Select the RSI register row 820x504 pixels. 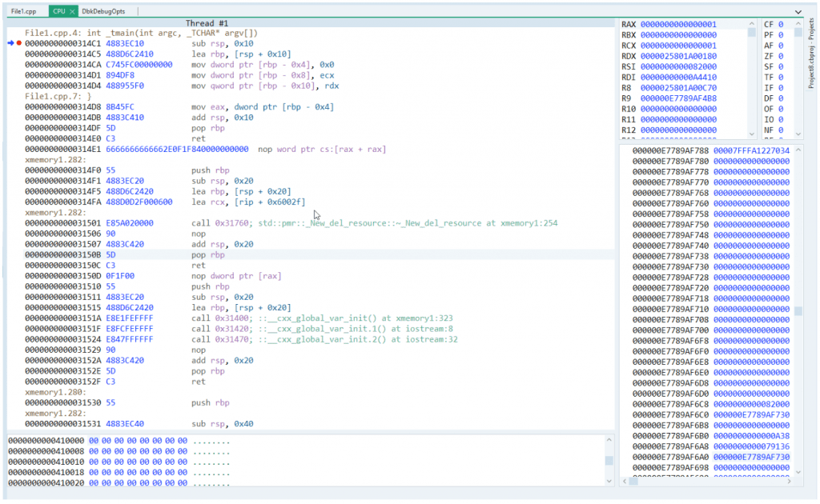684,67
